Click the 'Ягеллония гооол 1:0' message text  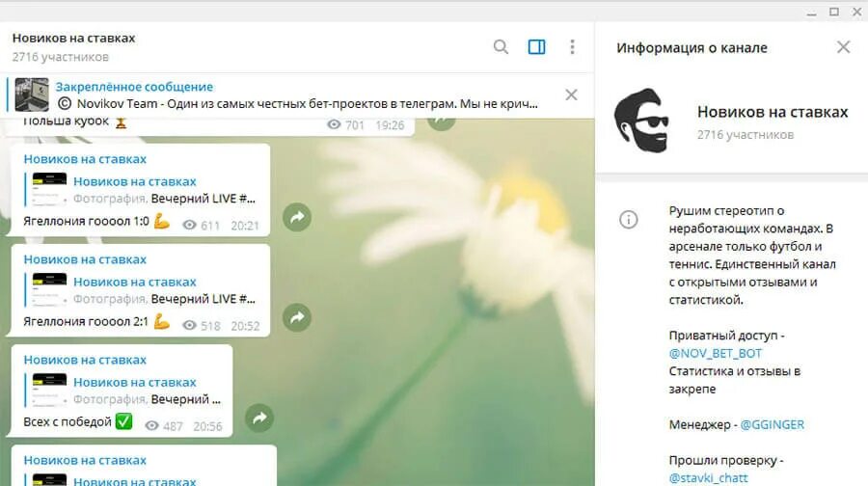point(86,222)
